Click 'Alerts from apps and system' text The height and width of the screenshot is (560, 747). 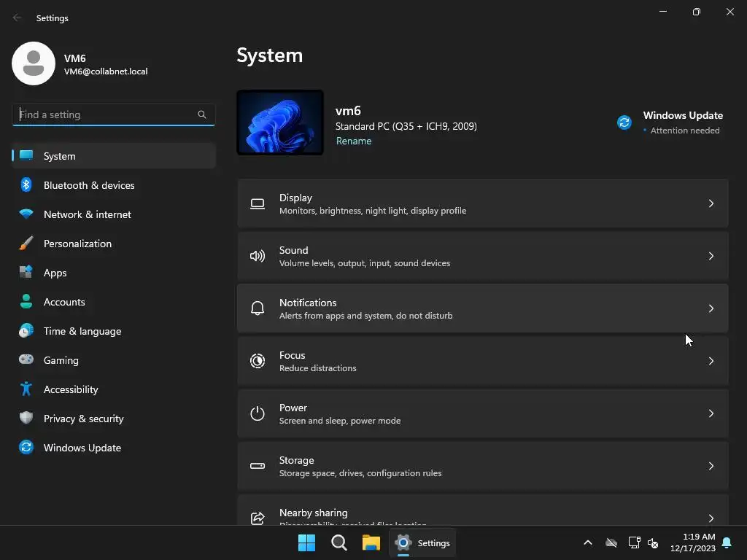tap(336, 315)
